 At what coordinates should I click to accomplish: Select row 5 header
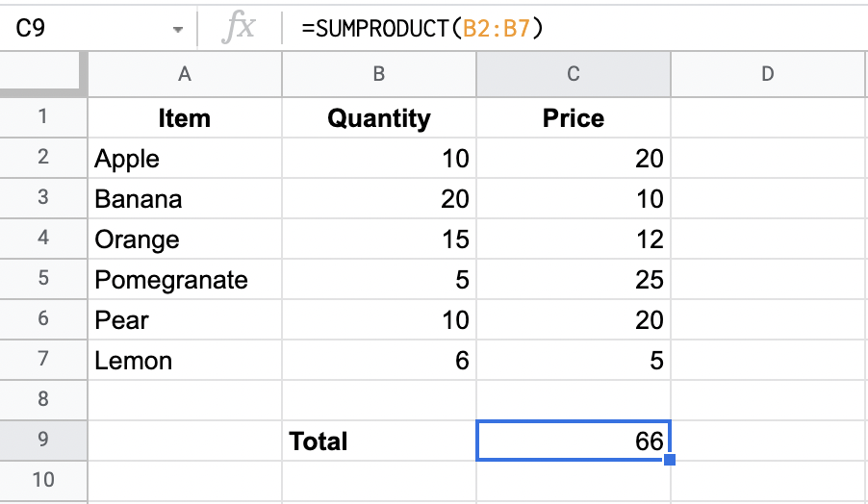(x=43, y=279)
